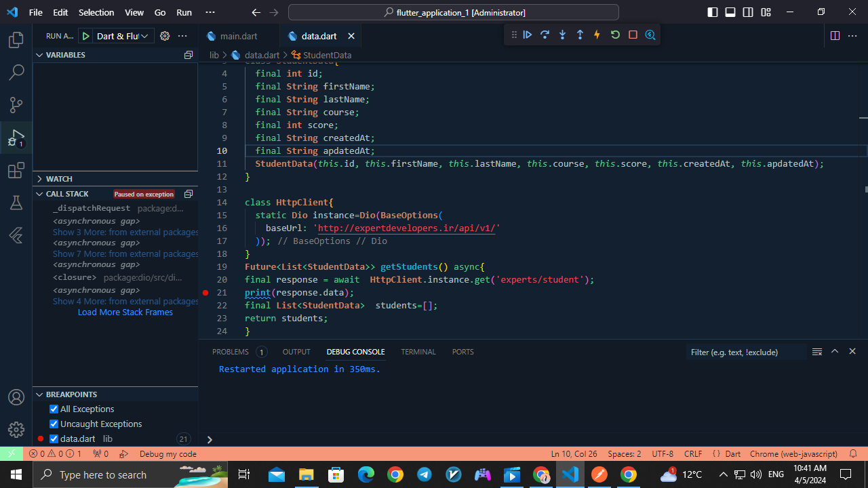The width and height of the screenshot is (868, 488).
Task: Show 4 More from external packages
Action: pos(126,301)
